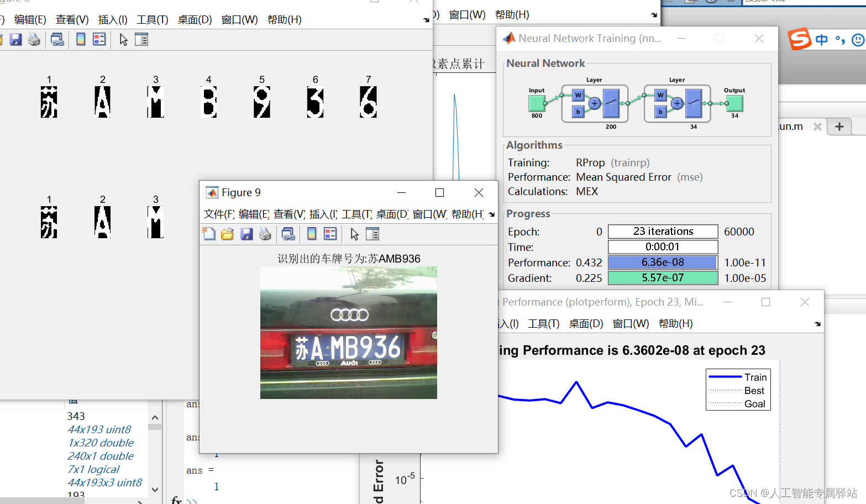Toggle Sogou punctuation mode icon
The width and height of the screenshot is (866, 504).
[840, 40]
